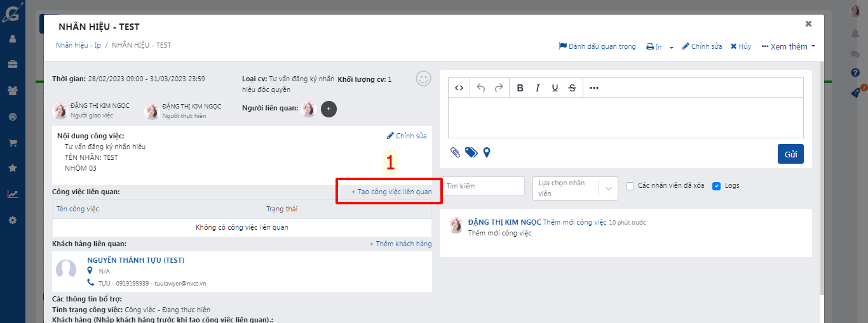The image size is (868, 323).
Task: Click the redo arrow in editor toolbar
Action: 499,88
